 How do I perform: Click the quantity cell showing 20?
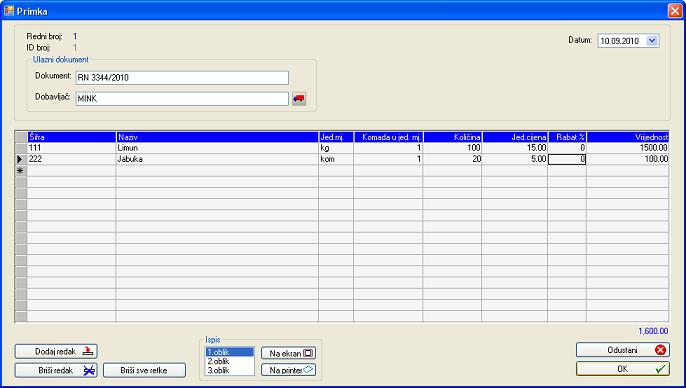(452, 159)
